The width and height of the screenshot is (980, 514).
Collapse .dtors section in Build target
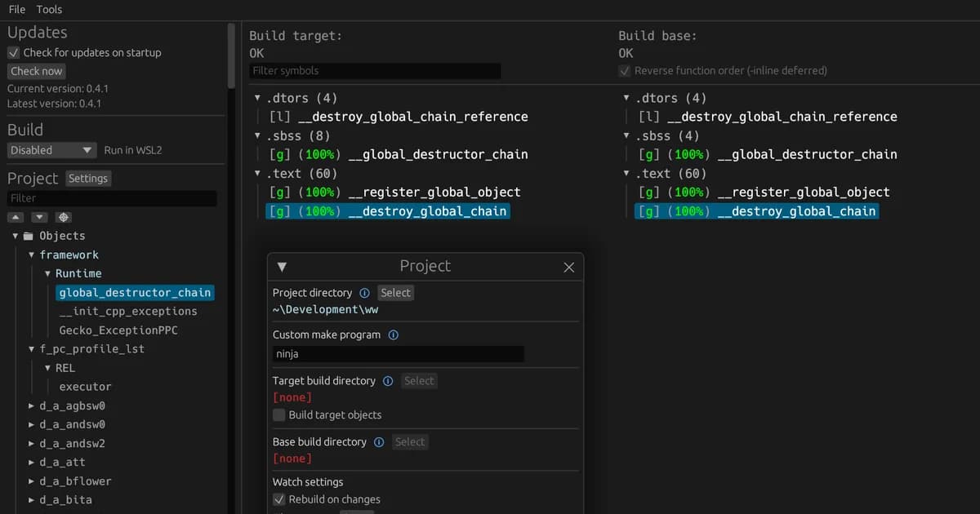point(257,98)
